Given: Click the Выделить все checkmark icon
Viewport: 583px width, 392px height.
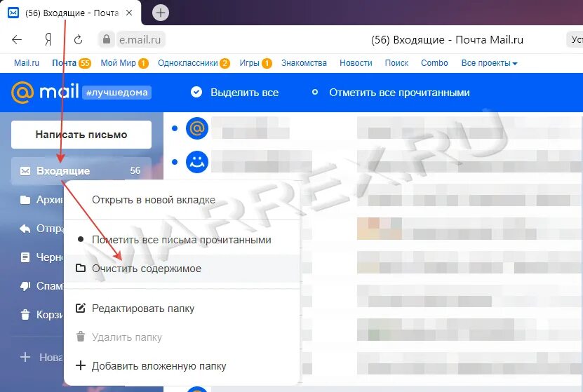Looking at the screenshot, I should coord(196,92).
